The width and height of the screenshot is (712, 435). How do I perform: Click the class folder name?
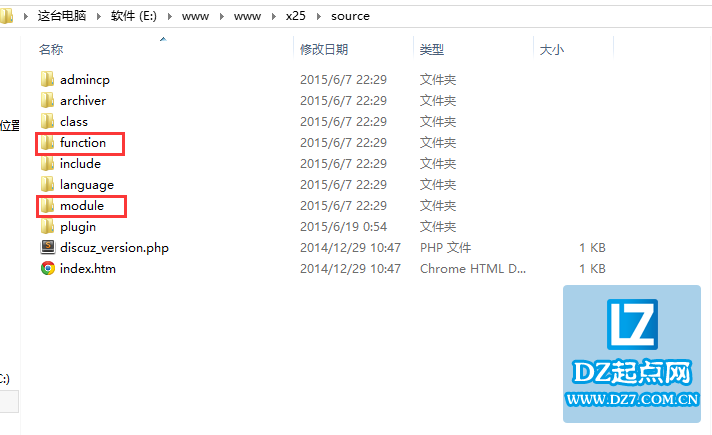pos(74,122)
